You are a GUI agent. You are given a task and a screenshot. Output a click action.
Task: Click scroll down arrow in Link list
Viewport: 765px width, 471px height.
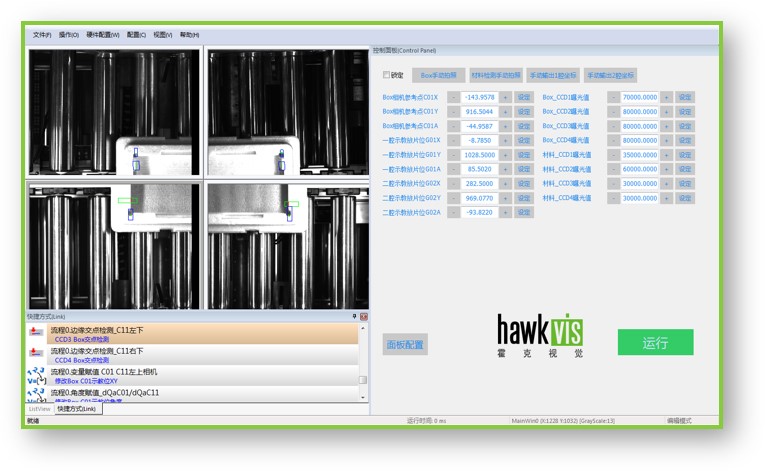363,398
